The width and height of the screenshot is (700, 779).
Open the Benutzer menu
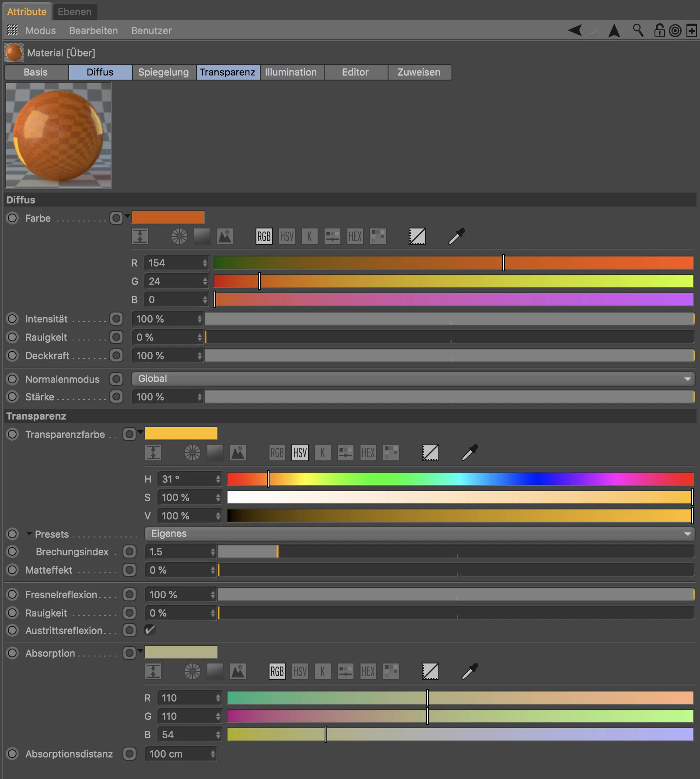[x=151, y=31]
